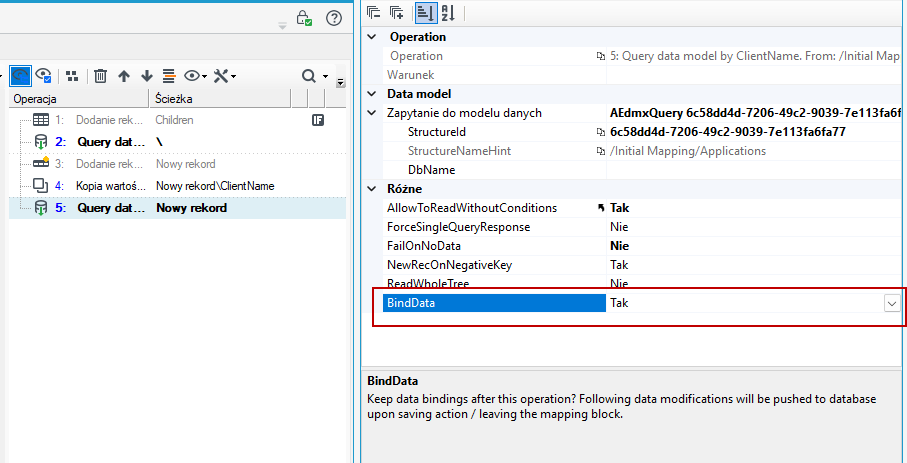The image size is (907, 463).
Task: Toggle the eye with checkbox toolbar icon
Action: [43, 76]
